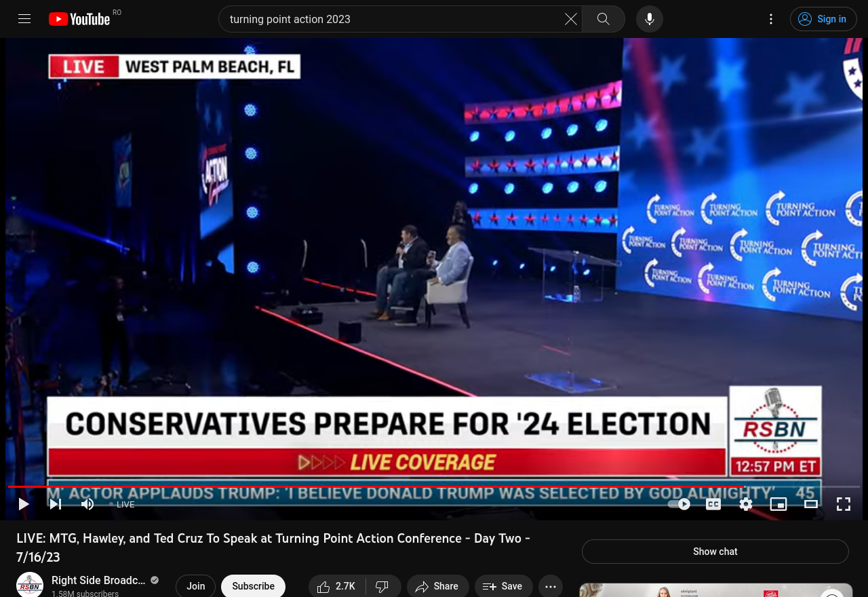This screenshot has height=597, width=868.
Task: Start voice search with microphone
Action: tap(650, 19)
